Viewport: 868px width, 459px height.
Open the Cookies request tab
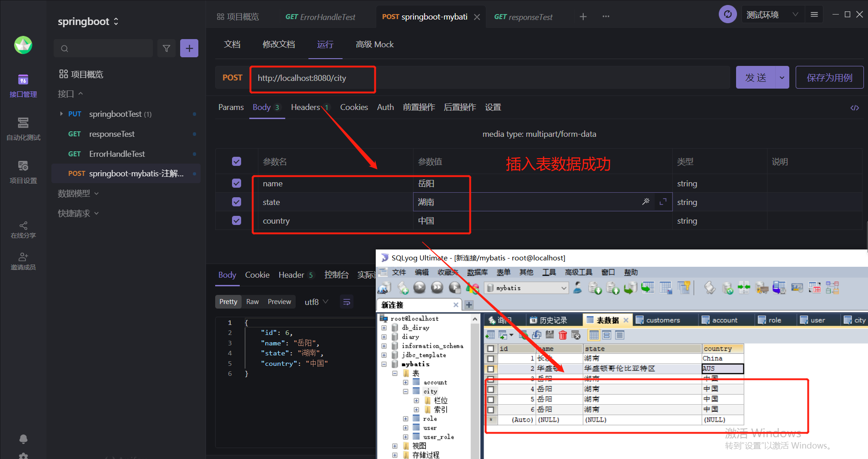pyautogui.click(x=354, y=107)
